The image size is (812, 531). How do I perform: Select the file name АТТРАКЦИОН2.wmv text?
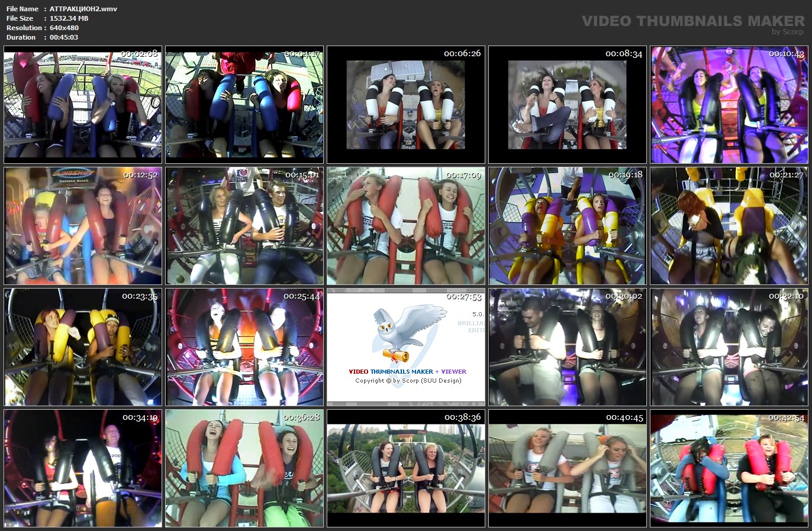(x=83, y=9)
